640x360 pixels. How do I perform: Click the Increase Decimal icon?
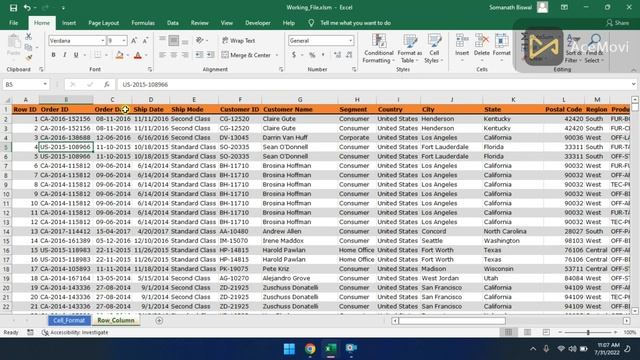[337, 55]
